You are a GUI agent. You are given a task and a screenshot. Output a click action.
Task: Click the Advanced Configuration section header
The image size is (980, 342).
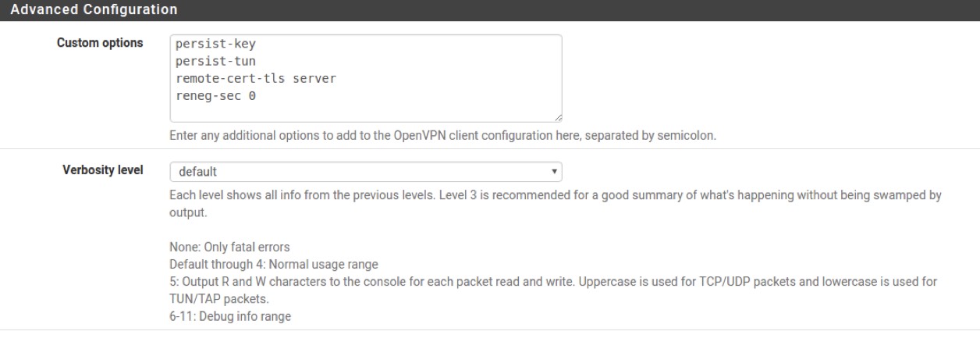pyautogui.click(x=94, y=10)
